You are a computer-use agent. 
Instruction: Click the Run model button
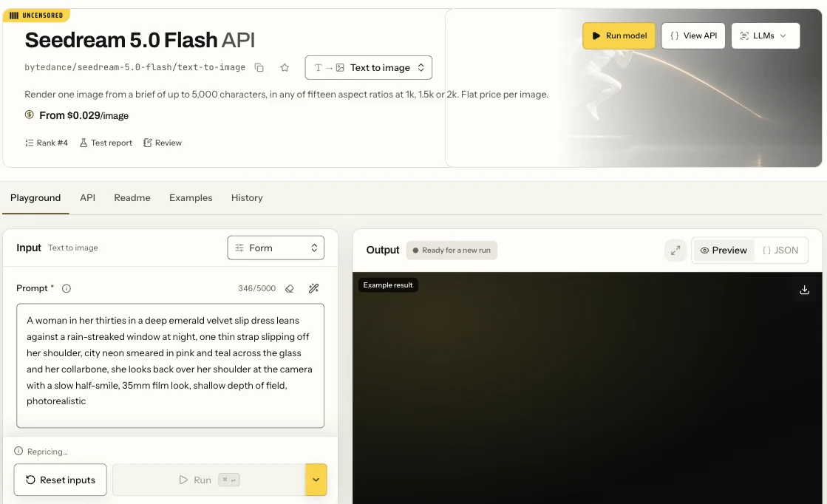tap(619, 36)
